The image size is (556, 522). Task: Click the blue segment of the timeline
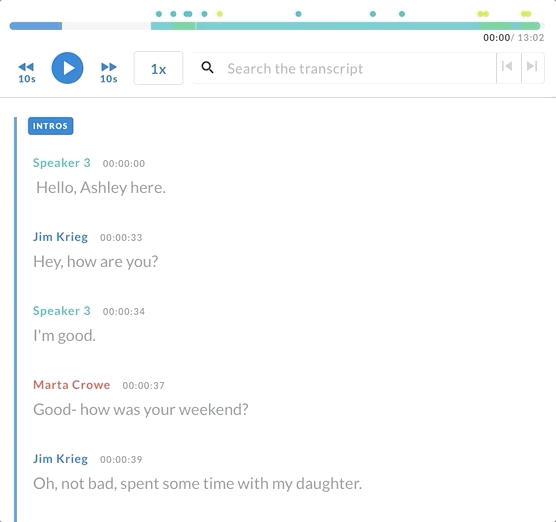(x=36, y=26)
